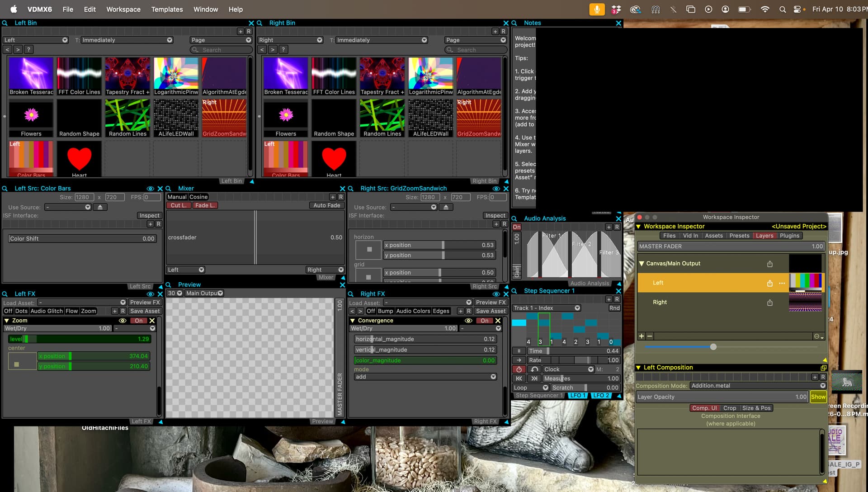This screenshot has width=868, height=492.
Task: Open the Templates menu
Action: (167, 9)
